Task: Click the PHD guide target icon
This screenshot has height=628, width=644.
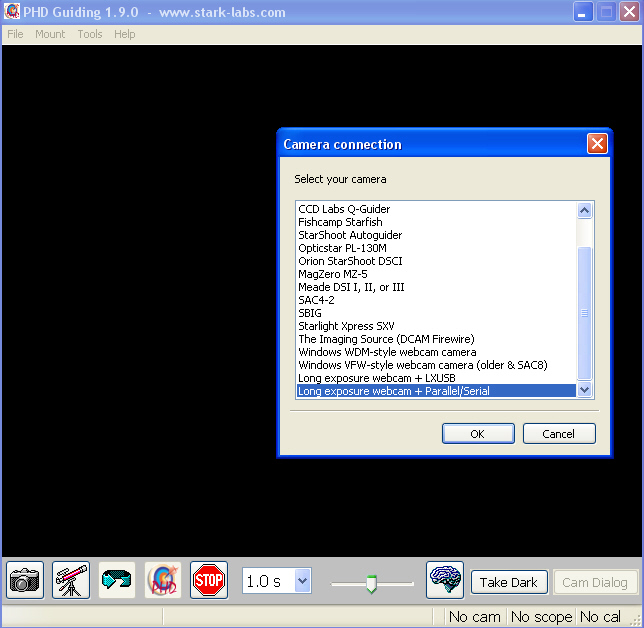Action: point(163,580)
